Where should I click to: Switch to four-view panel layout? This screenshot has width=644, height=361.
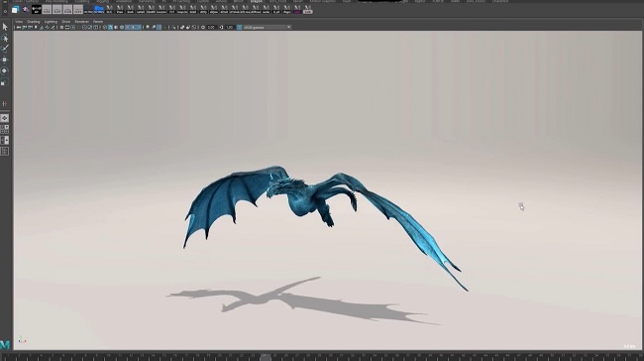point(5,130)
